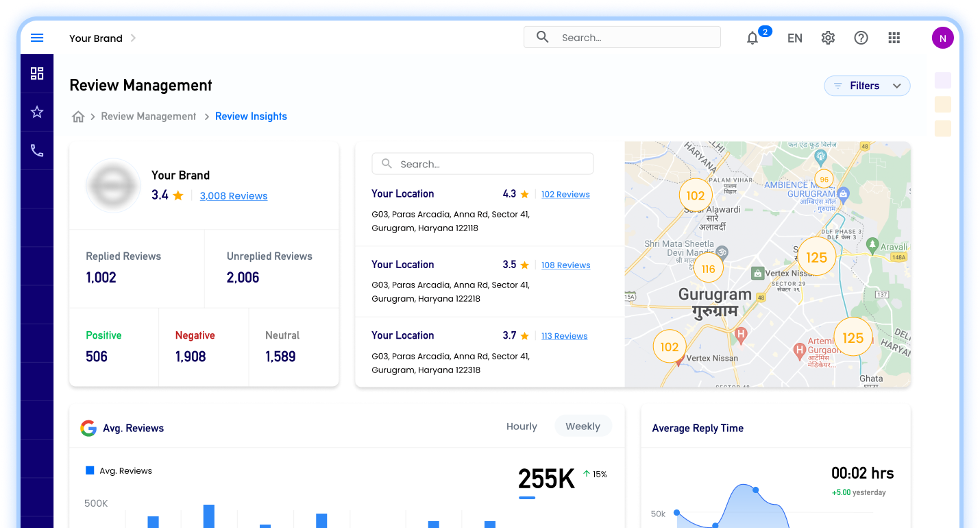
Task: Click the Google logo icon
Action: [88, 429]
